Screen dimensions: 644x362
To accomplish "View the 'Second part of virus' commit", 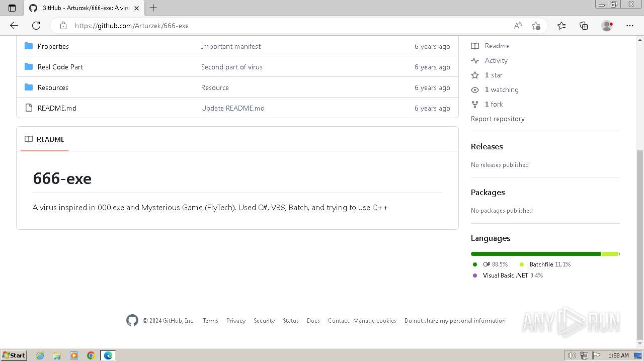I will (232, 67).
